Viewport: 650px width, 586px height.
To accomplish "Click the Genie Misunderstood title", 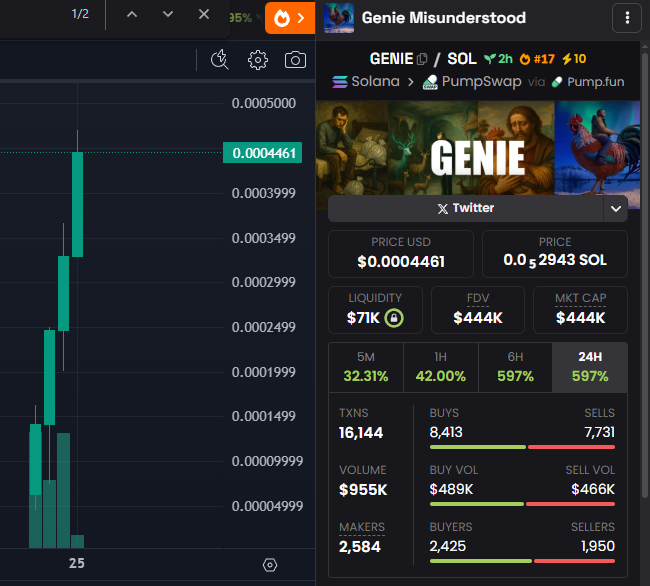I will tap(444, 18).
